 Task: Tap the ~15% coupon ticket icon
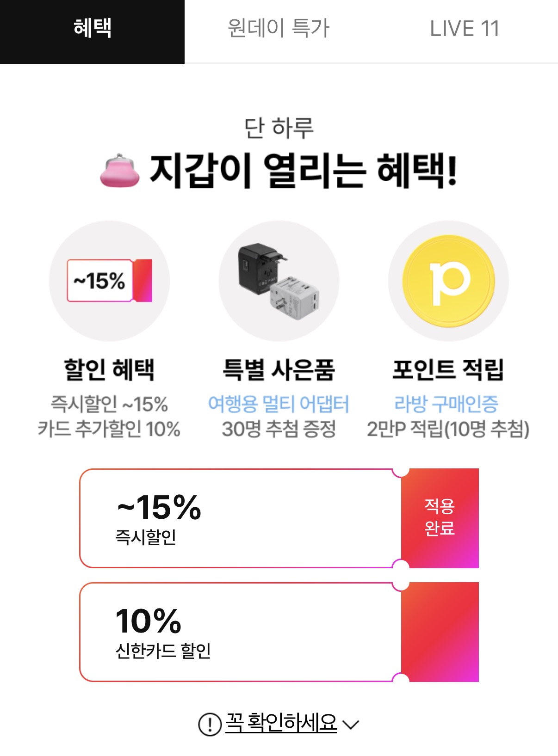(110, 281)
